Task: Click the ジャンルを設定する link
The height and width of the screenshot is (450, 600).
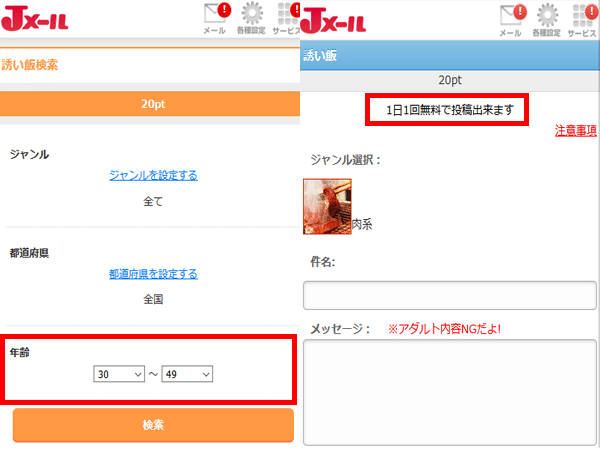Action: click(x=153, y=175)
